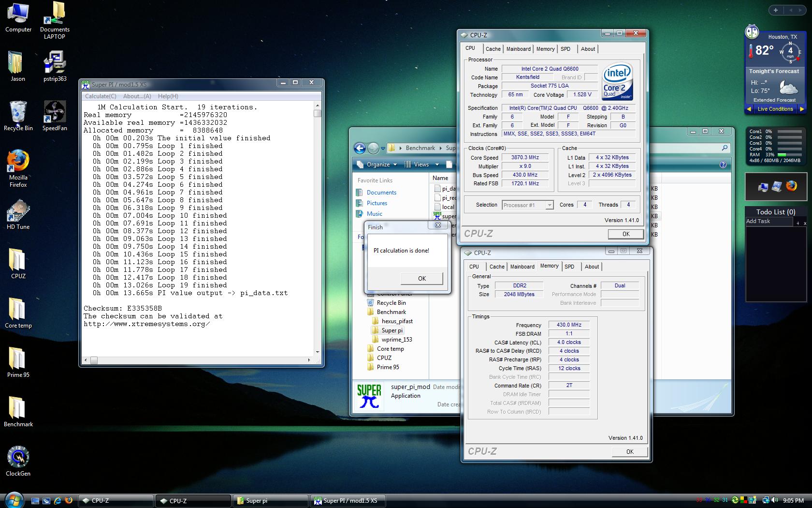The height and width of the screenshot is (508, 812).
Task: Open the About...(A) menu in Super PI
Action: coord(137,96)
